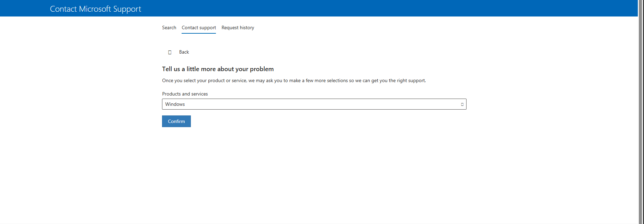Open the Search tab
The width and height of the screenshot is (644, 224).
pos(169,27)
